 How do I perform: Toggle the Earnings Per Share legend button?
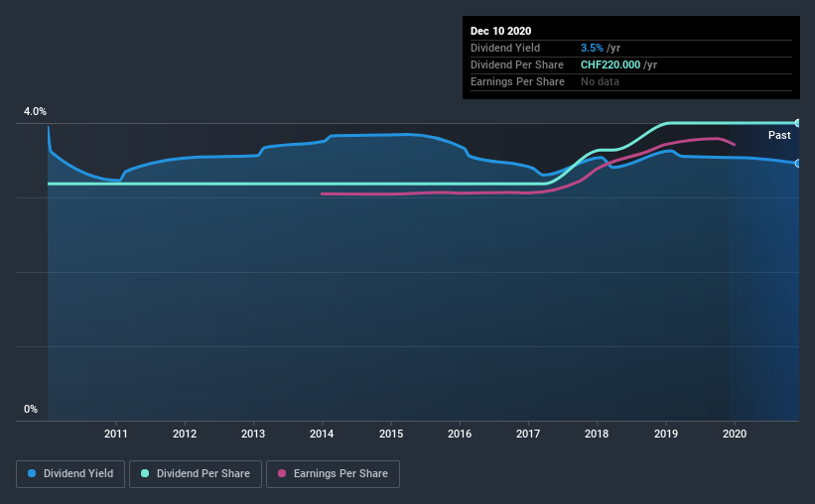333,474
